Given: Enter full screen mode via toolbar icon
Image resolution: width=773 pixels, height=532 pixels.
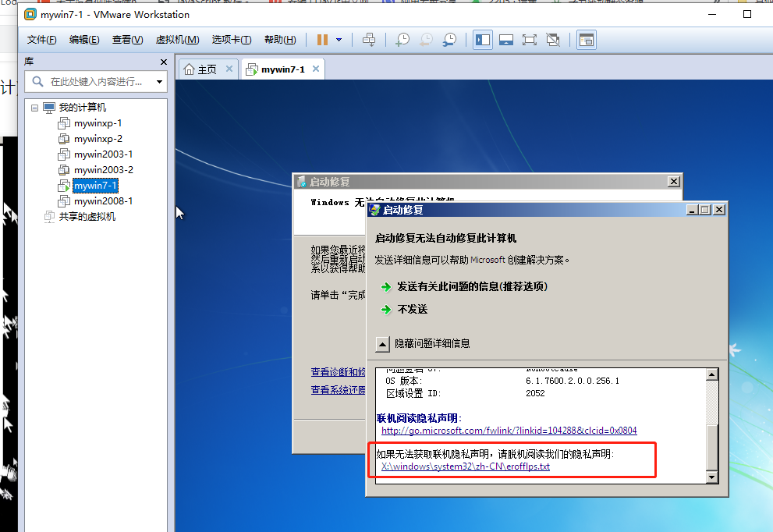Looking at the screenshot, I should [x=530, y=40].
